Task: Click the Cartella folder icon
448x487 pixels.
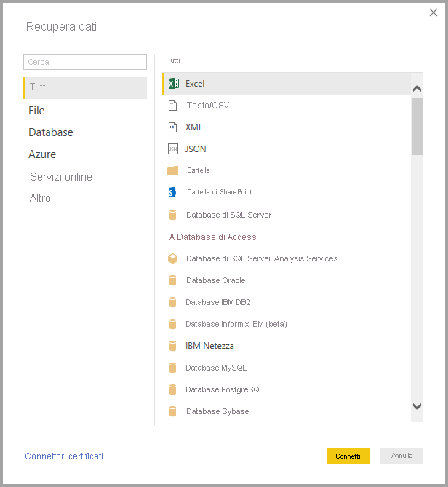Action: (173, 170)
